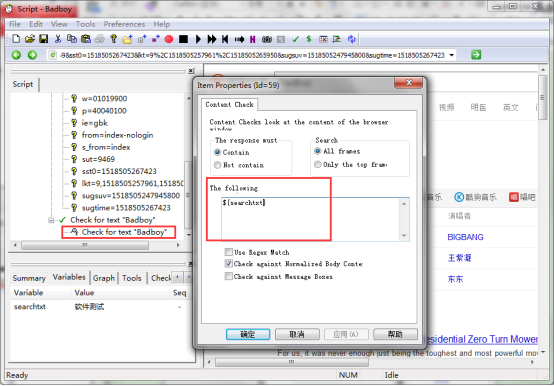Select the Script tab

[x=23, y=84]
